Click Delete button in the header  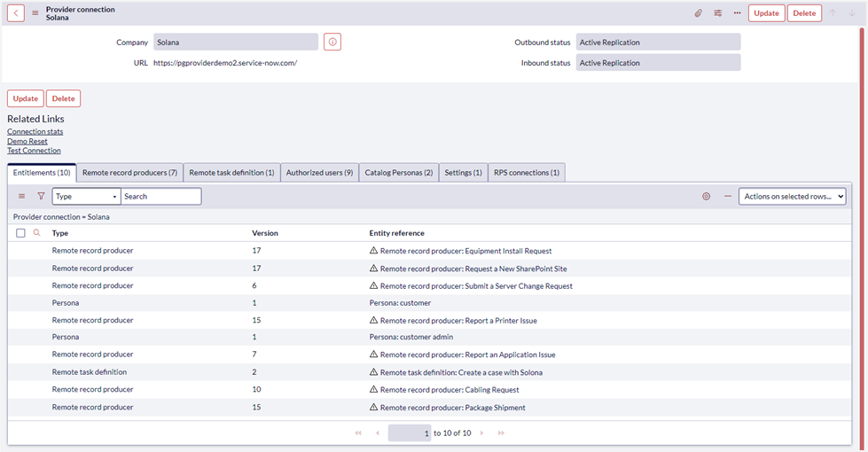coord(804,13)
